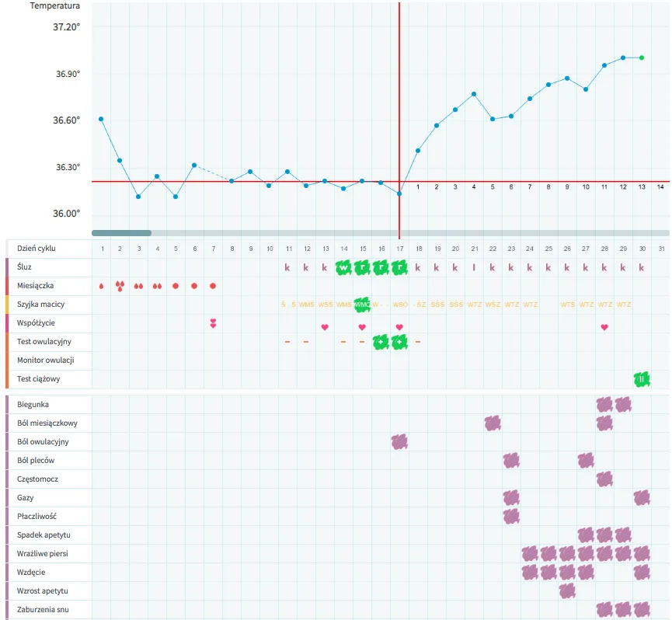Click the first temperature point at 36.60°
The height and width of the screenshot is (620, 672).
101,119
